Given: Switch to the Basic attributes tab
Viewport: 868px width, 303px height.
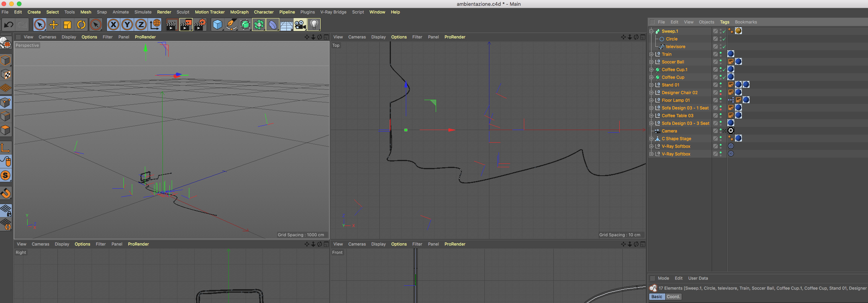Looking at the screenshot, I should (656, 296).
